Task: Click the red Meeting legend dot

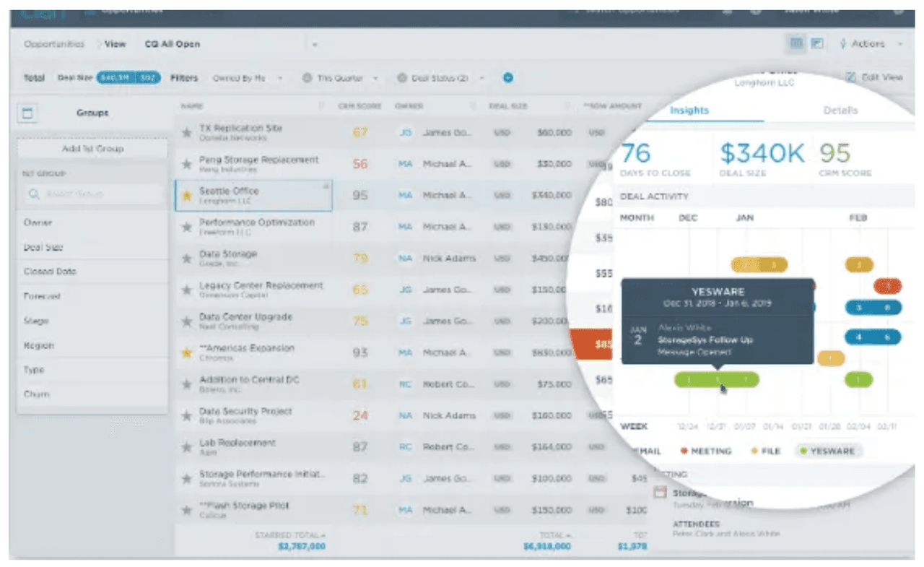Action: coord(684,451)
